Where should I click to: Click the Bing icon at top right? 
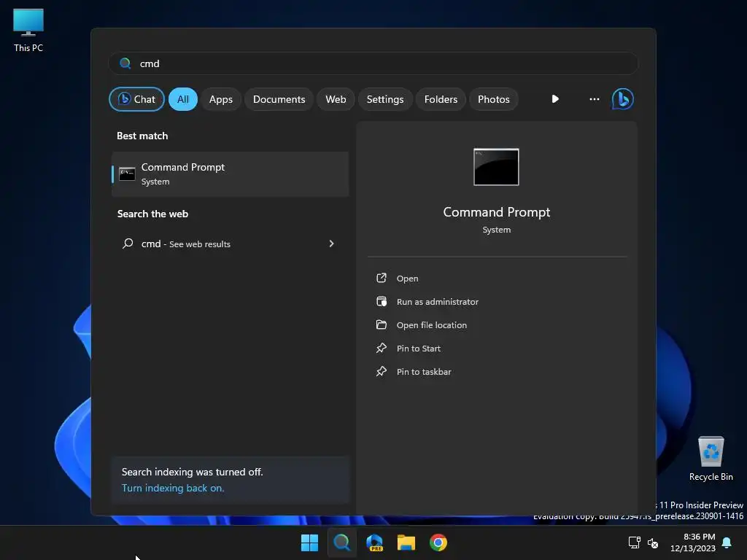pos(623,99)
